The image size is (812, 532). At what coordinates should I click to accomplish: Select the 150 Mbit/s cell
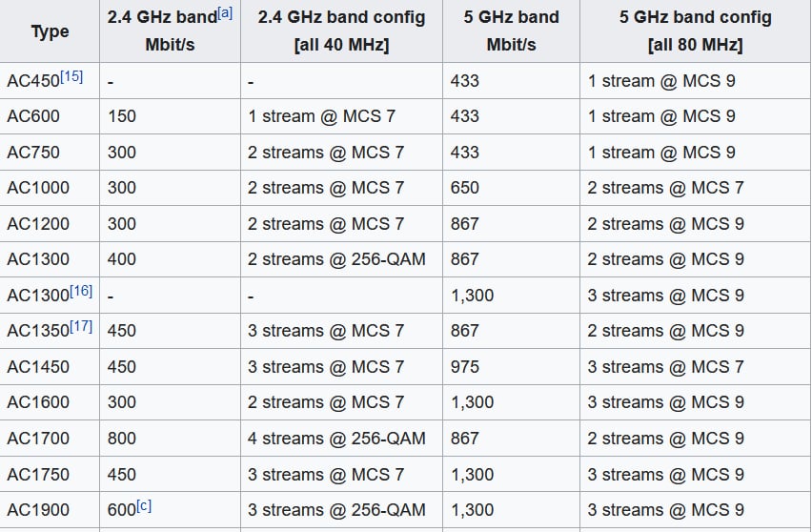click(x=122, y=116)
